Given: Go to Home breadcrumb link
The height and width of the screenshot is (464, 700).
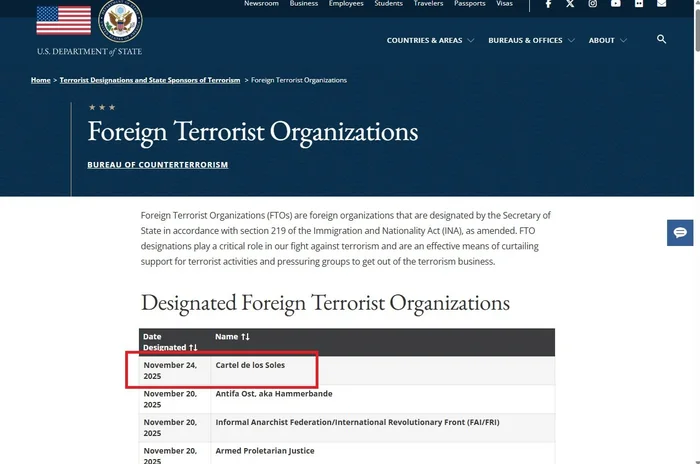Looking at the screenshot, I should pos(41,80).
